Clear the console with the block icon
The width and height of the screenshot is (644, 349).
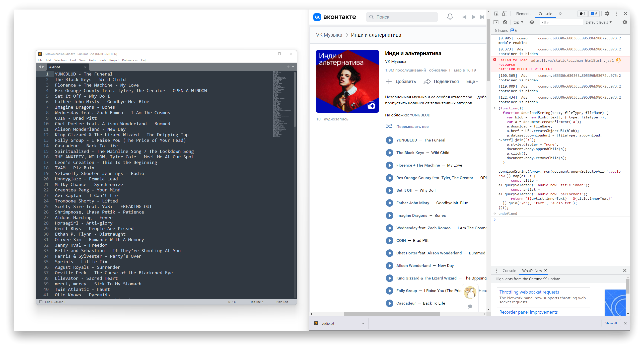pyautogui.click(x=505, y=22)
